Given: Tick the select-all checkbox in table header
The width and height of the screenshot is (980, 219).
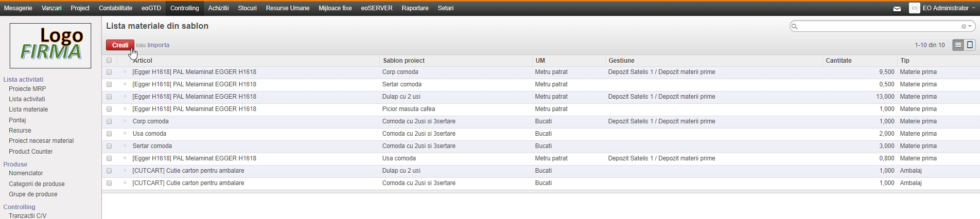Looking at the screenshot, I should (x=109, y=60).
